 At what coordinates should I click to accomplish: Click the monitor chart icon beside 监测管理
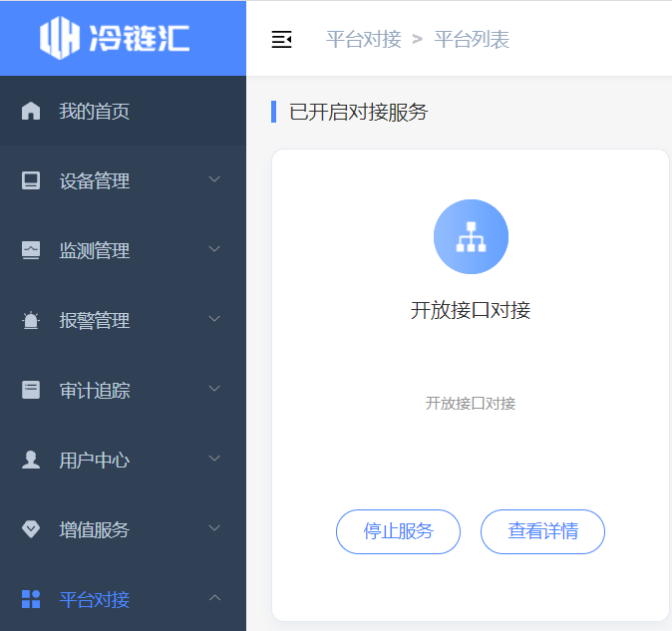pyautogui.click(x=31, y=250)
